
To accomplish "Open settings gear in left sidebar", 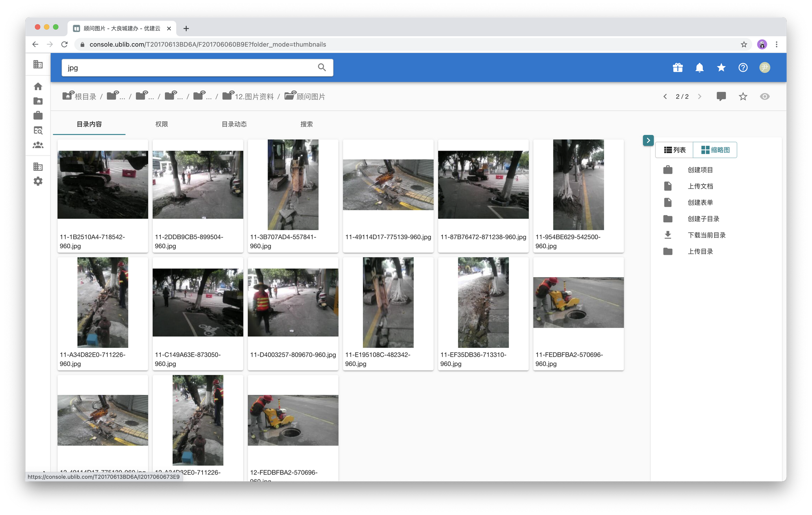I will [x=38, y=181].
